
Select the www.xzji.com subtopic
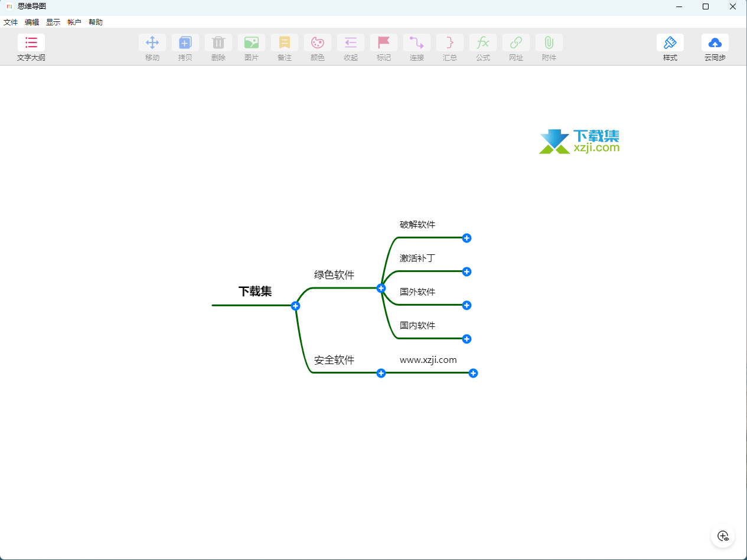coord(428,360)
